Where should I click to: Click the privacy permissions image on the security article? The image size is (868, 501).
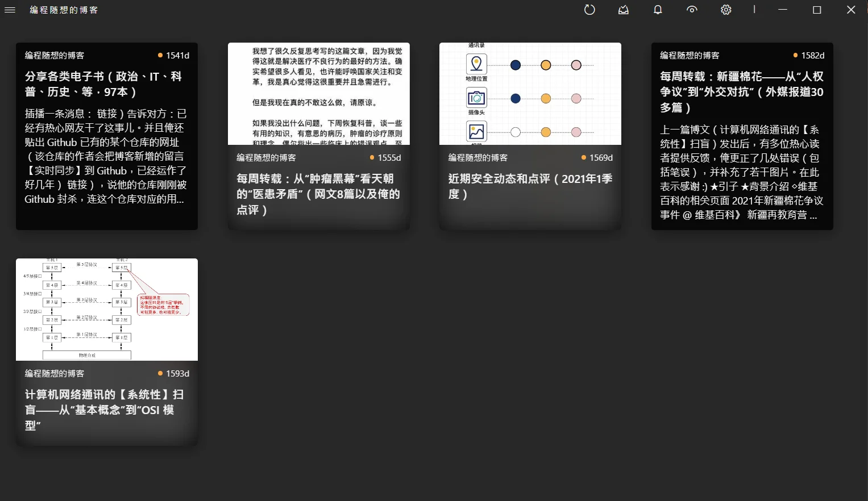[530, 93]
